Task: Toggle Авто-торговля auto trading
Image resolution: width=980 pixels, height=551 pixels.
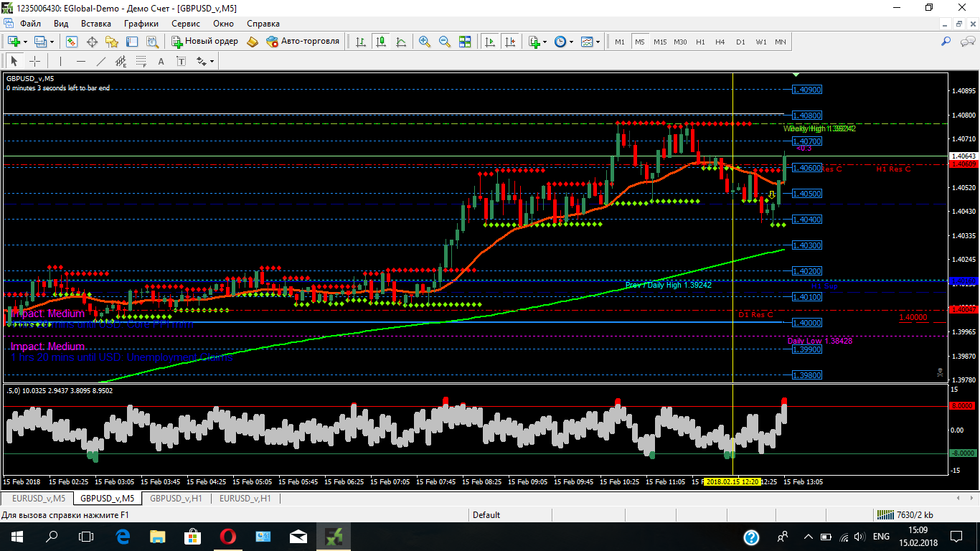Action: click(x=302, y=42)
